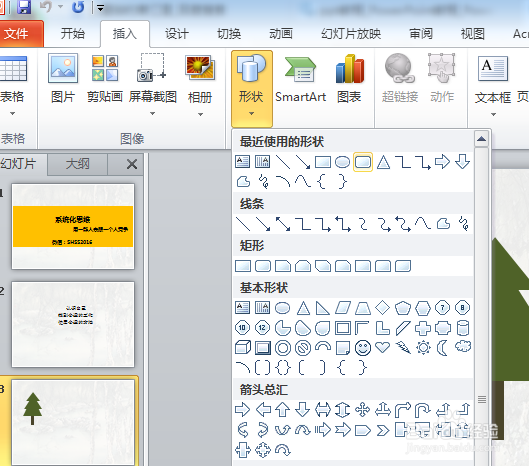Select the smiley face shape
This screenshot has height=466, width=529.
click(x=363, y=348)
